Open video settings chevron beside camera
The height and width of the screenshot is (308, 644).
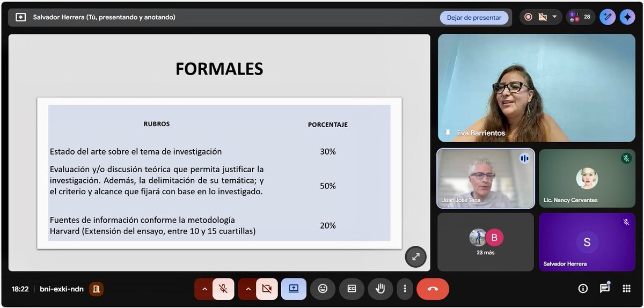click(247, 288)
